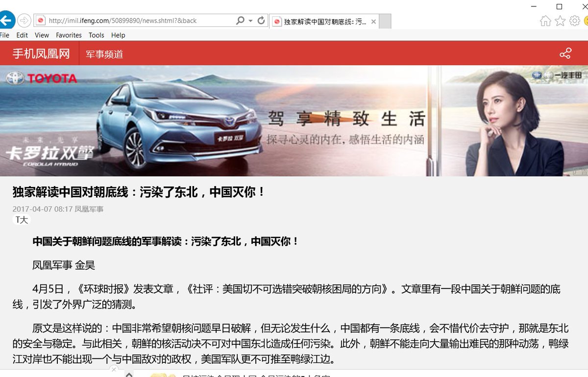Open the Tools gear icon
Screen dimensions: 588x377
(575, 21)
